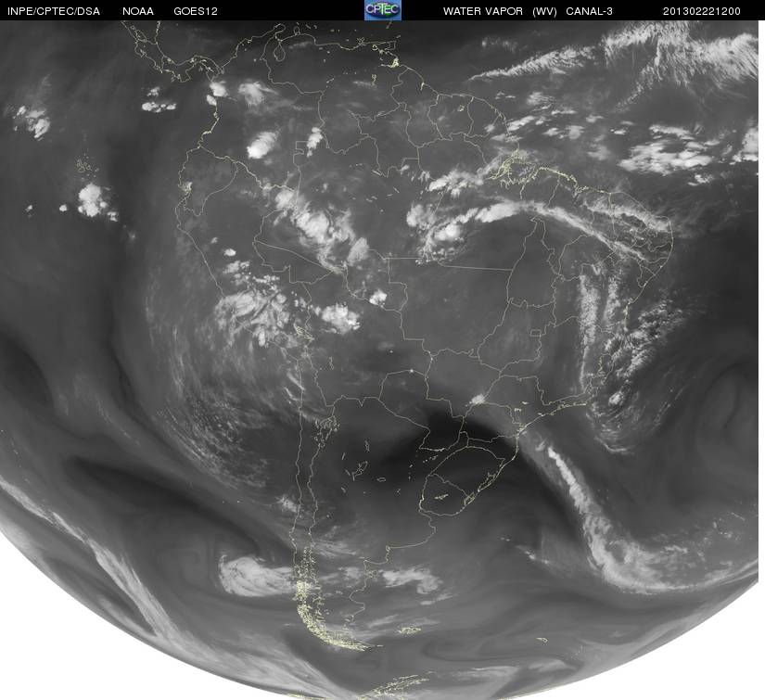Click the INPE/CPTEC/DSA header text
Image resolution: width=765 pixels, height=700 pixels.
point(54,11)
